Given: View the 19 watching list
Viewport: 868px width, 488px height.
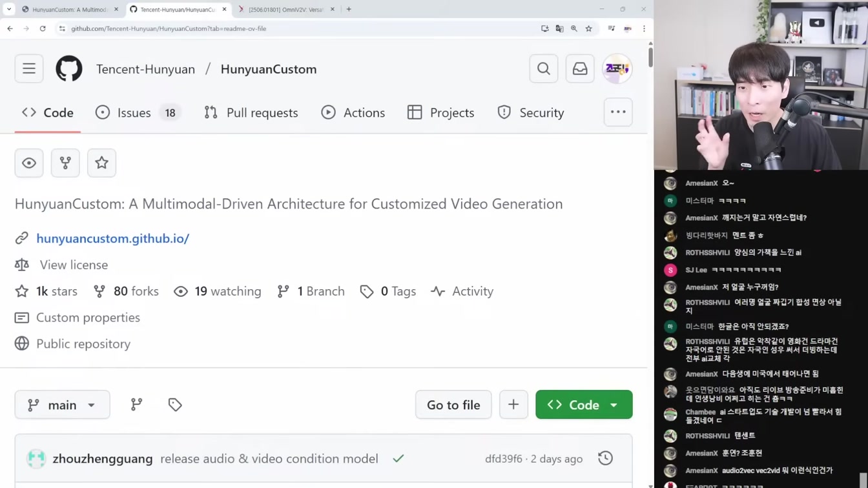Looking at the screenshot, I should pos(218,291).
